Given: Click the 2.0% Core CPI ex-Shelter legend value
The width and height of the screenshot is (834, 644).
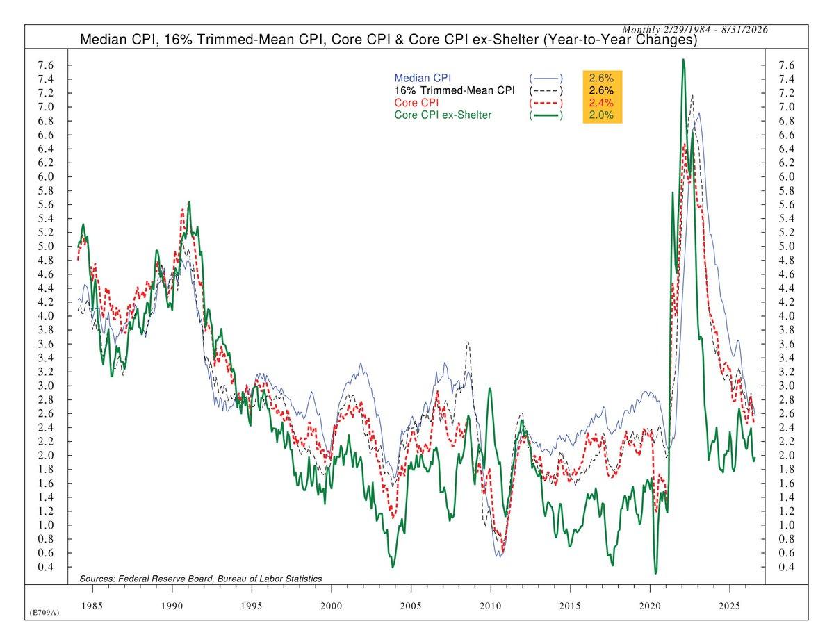Looking at the screenshot, I should point(601,115).
